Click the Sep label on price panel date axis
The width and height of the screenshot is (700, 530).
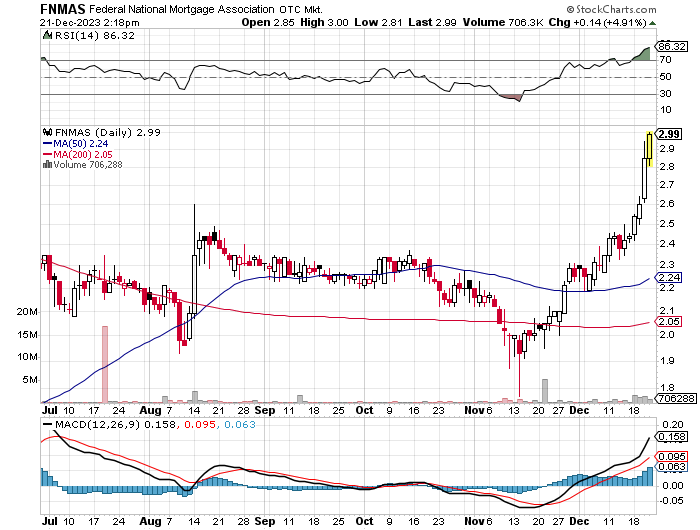[x=265, y=411]
